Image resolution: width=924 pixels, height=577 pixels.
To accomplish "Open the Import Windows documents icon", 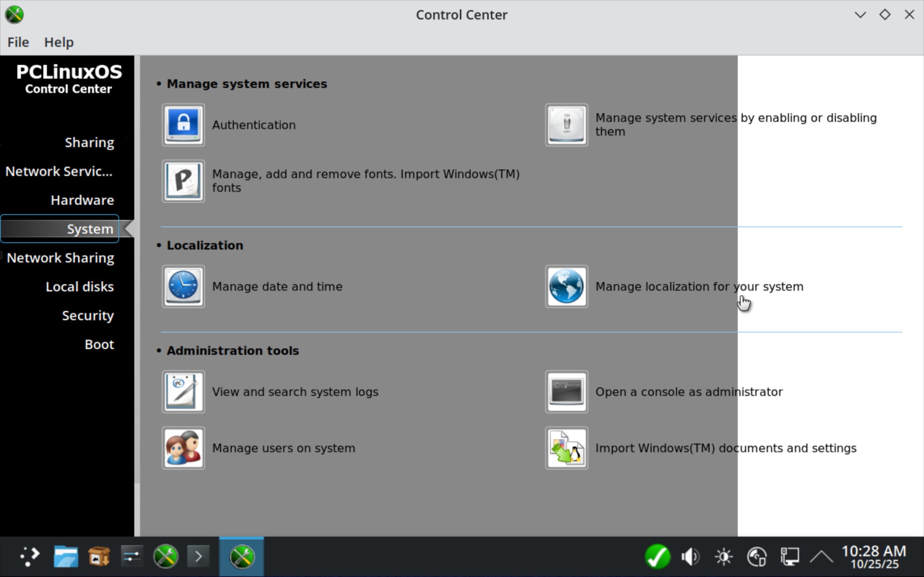I will pyautogui.click(x=566, y=448).
